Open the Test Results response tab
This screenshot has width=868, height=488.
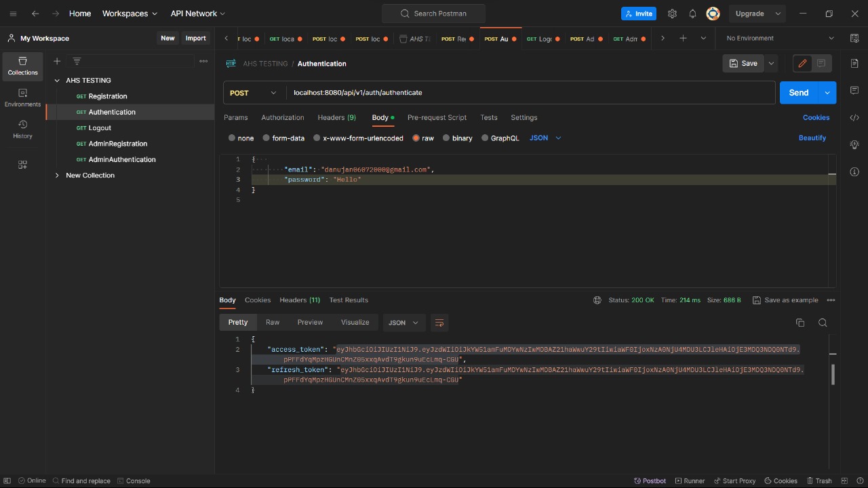click(349, 300)
